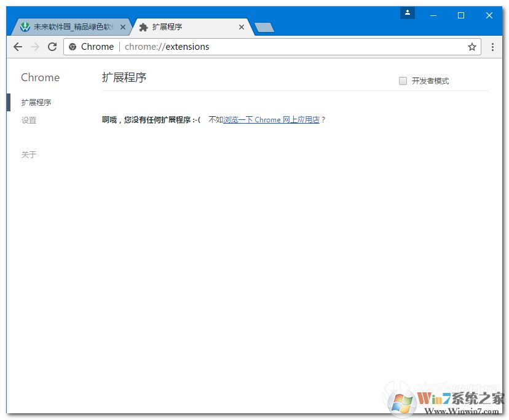509x420 pixels.
Task: Close the Chrome window
Action: [489, 15]
